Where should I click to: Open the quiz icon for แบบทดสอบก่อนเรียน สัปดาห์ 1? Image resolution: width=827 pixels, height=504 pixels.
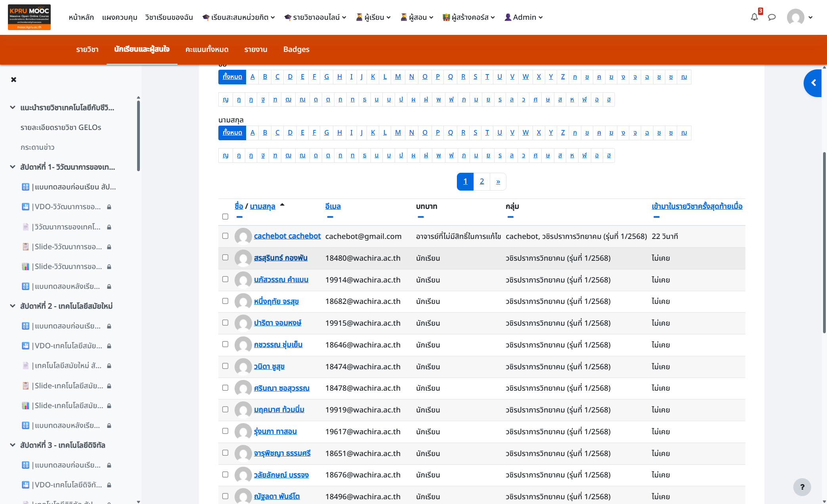coord(25,187)
